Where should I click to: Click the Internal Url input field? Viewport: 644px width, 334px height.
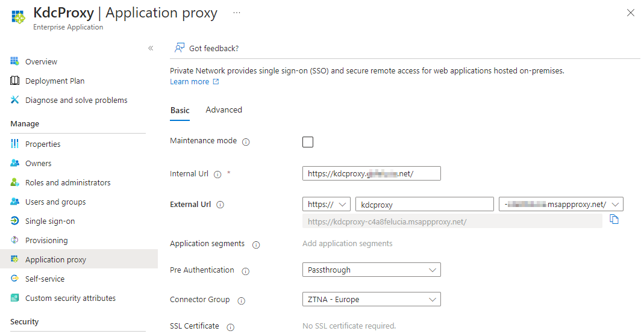click(372, 173)
